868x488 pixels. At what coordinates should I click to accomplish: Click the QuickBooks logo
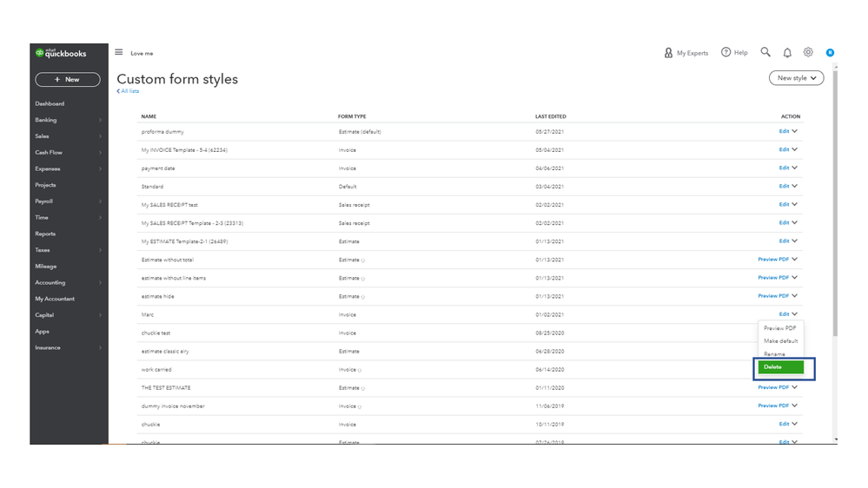62,53
